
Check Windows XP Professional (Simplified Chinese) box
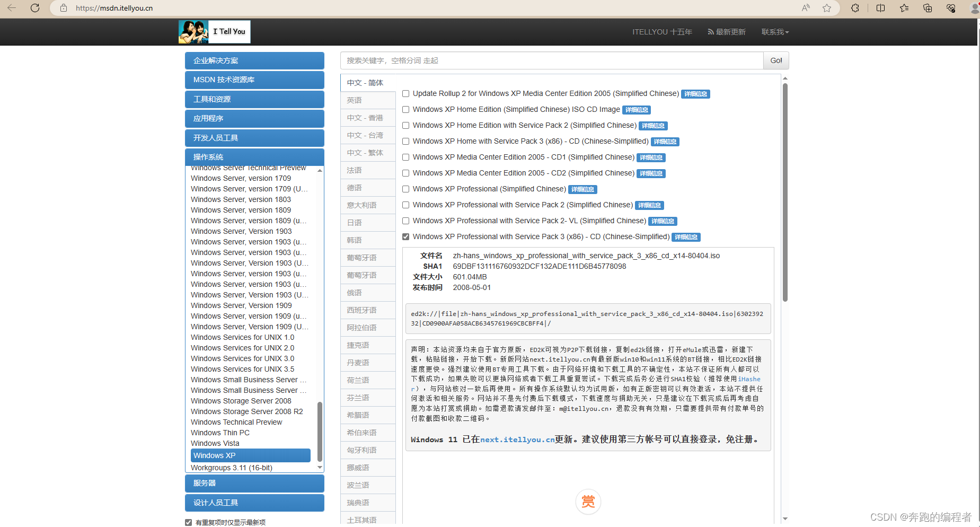point(405,189)
